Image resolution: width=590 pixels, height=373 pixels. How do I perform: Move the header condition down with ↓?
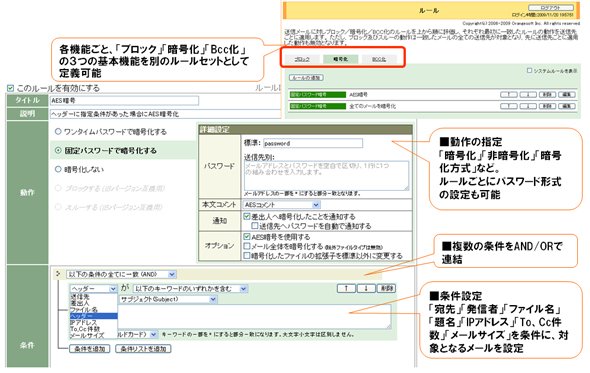coord(366,288)
